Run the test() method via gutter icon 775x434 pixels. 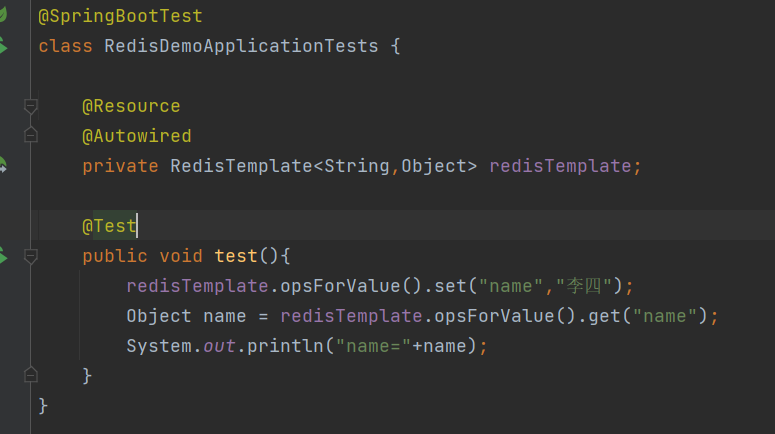coord(3,256)
